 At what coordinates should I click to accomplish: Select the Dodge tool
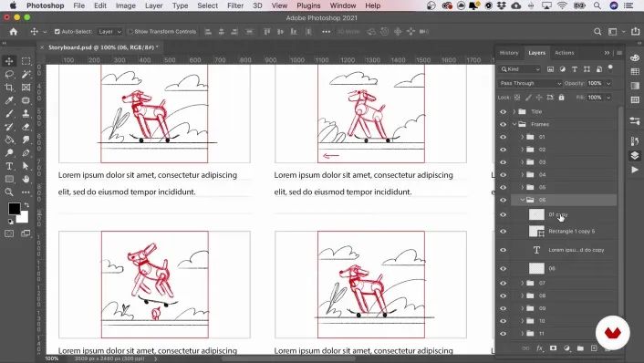[9, 153]
